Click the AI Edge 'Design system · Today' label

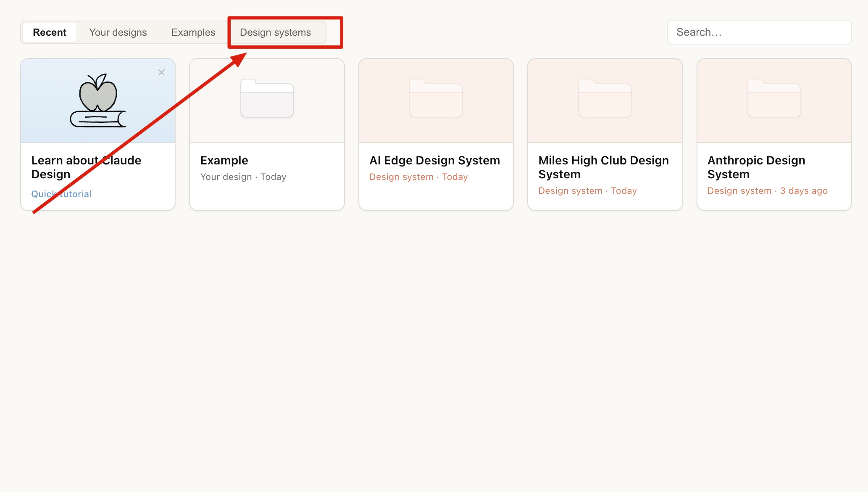[x=418, y=177]
